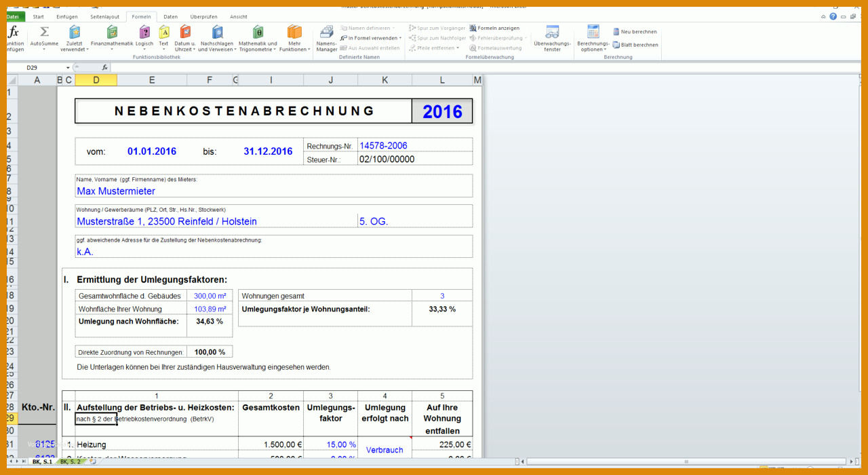Viewport: 868px width, 475px height.
Task: Switch to the Ansicht ribbon tab
Action: click(x=239, y=16)
